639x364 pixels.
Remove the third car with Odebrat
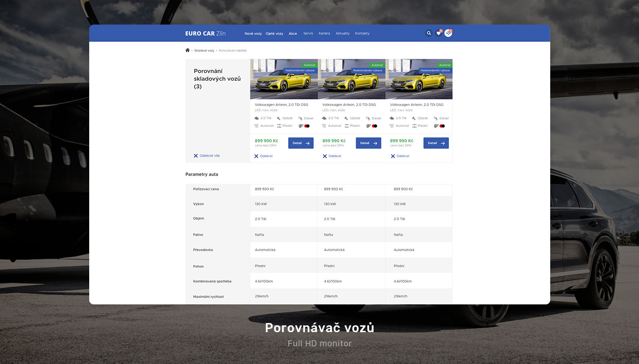coord(400,156)
